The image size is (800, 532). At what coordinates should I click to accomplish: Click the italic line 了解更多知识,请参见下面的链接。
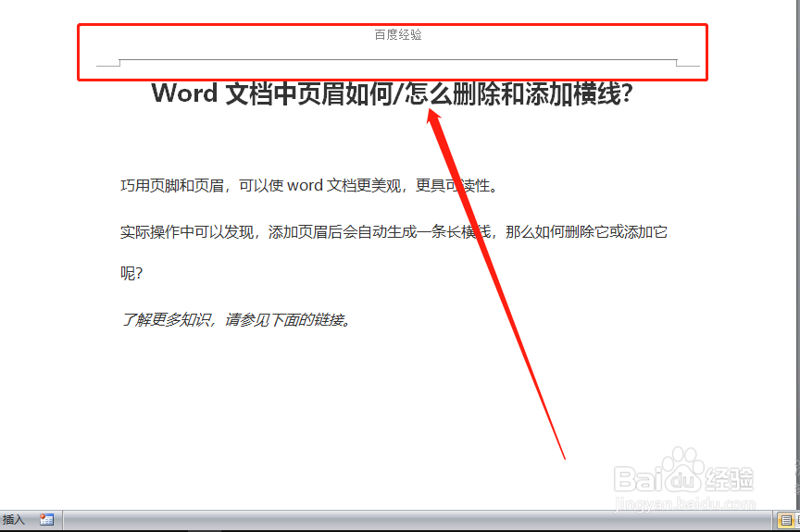click(x=236, y=320)
